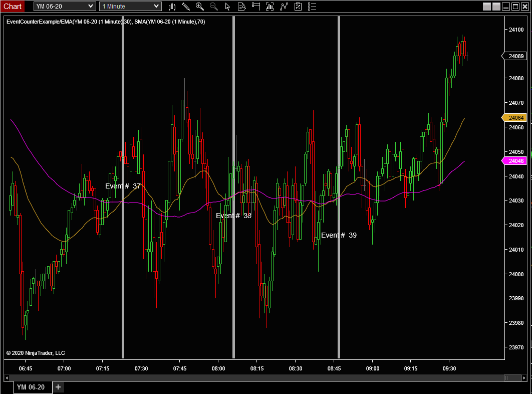The height and width of the screenshot is (394, 532).
Task: Click the 24100 price axis label
Action: 516,30
